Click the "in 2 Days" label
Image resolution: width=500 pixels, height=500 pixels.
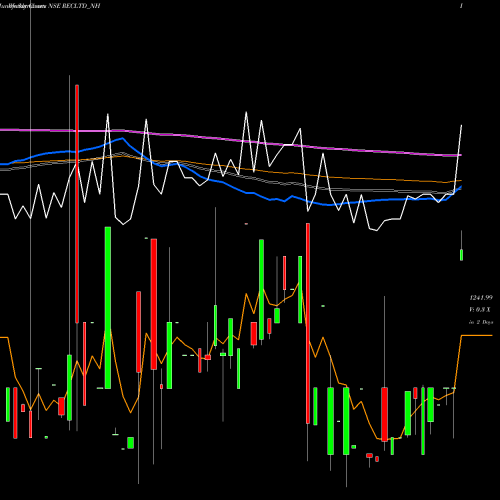tap(481, 322)
